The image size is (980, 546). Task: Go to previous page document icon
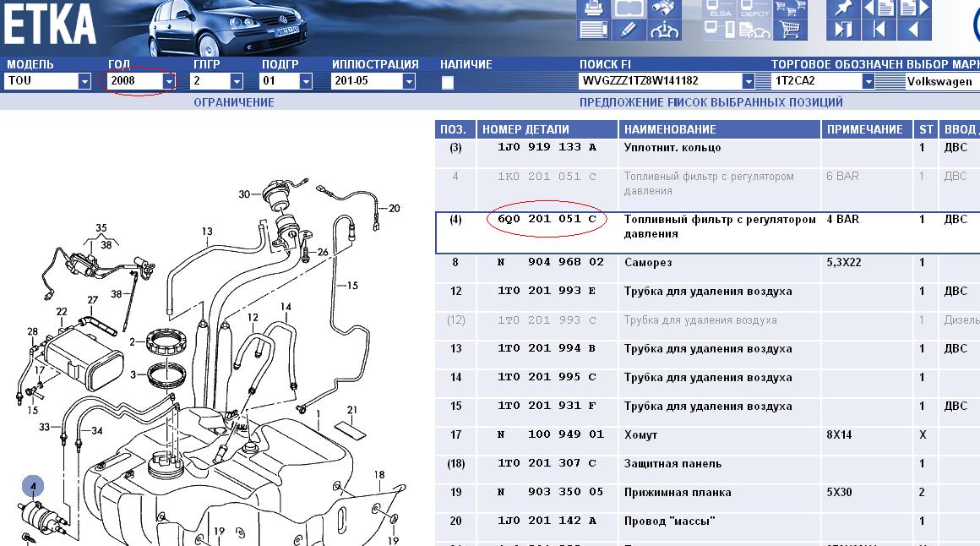click(882, 9)
